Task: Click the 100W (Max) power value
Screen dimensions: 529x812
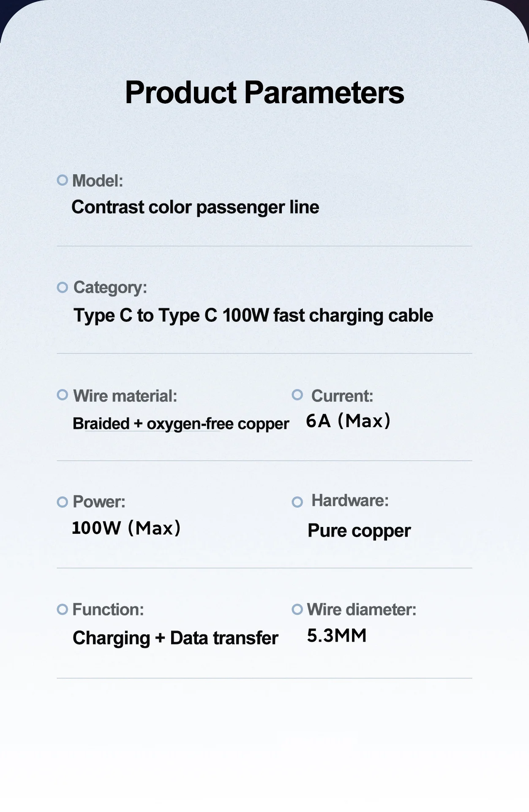Action: point(126,528)
